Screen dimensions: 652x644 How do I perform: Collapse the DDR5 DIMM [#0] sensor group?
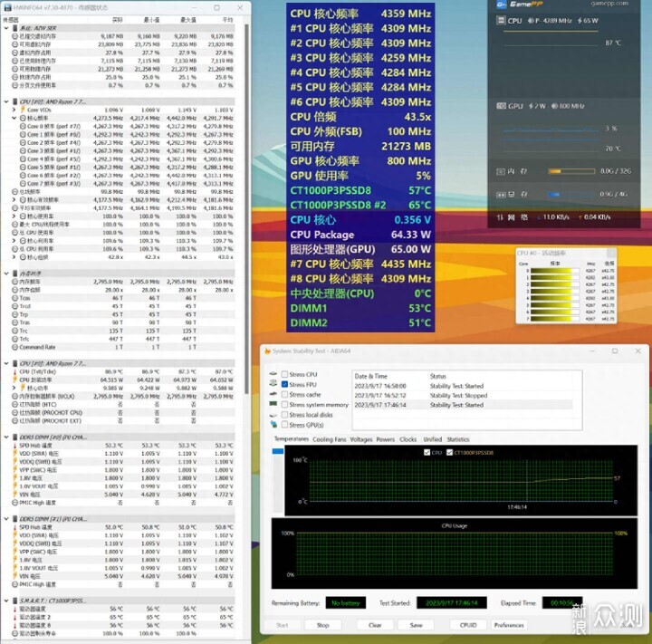[x=6, y=437]
